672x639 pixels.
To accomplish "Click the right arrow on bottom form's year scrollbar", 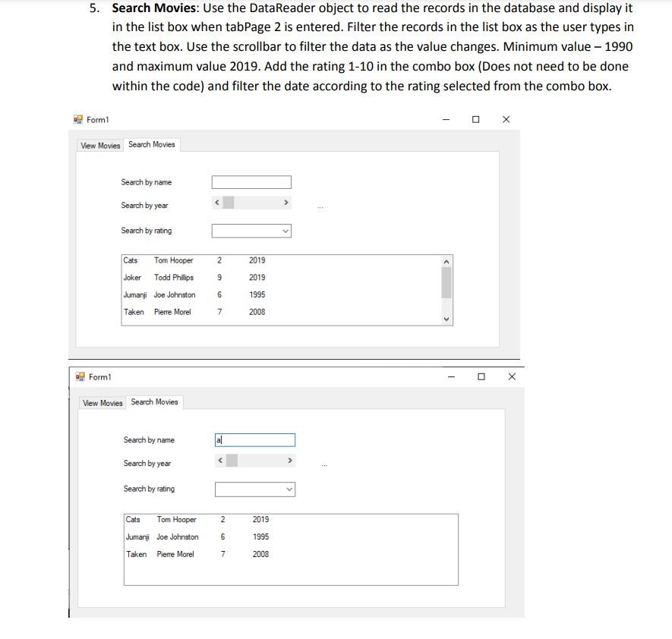I will [x=290, y=459].
